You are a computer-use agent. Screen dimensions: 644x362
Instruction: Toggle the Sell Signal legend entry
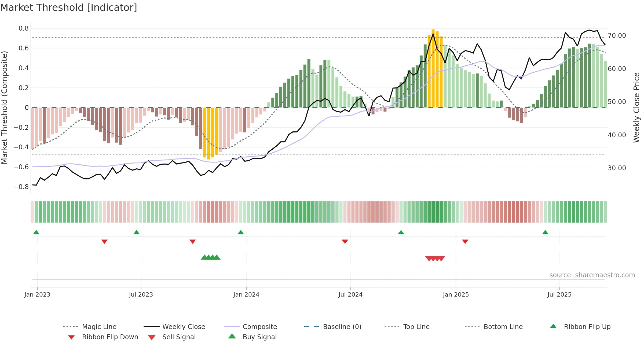click(x=172, y=337)
